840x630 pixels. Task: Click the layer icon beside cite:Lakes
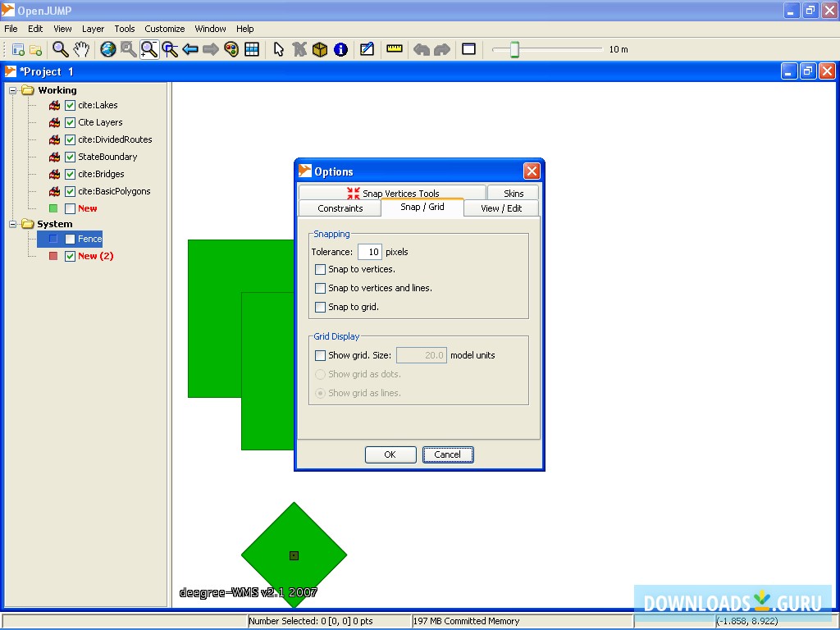pyautogui.click(x=54, y=106)
